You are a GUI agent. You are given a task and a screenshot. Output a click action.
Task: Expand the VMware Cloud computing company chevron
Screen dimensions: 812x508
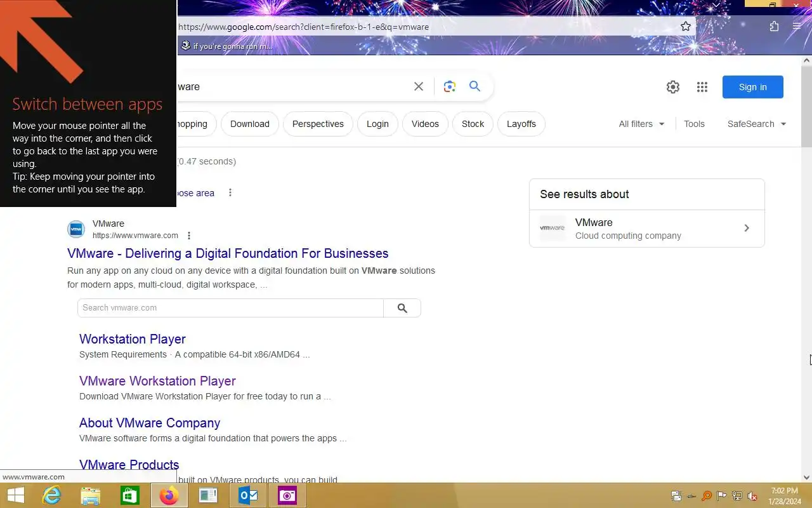(747, 228)
